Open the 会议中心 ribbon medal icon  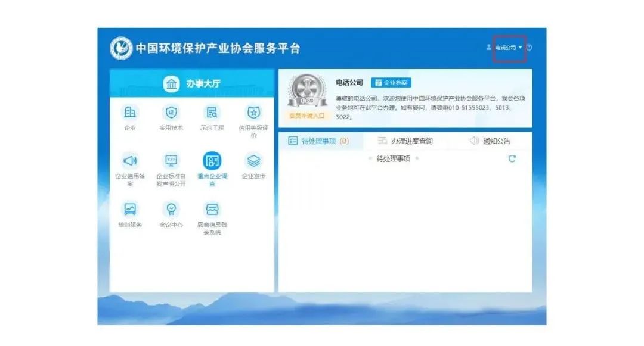[171, 209]
